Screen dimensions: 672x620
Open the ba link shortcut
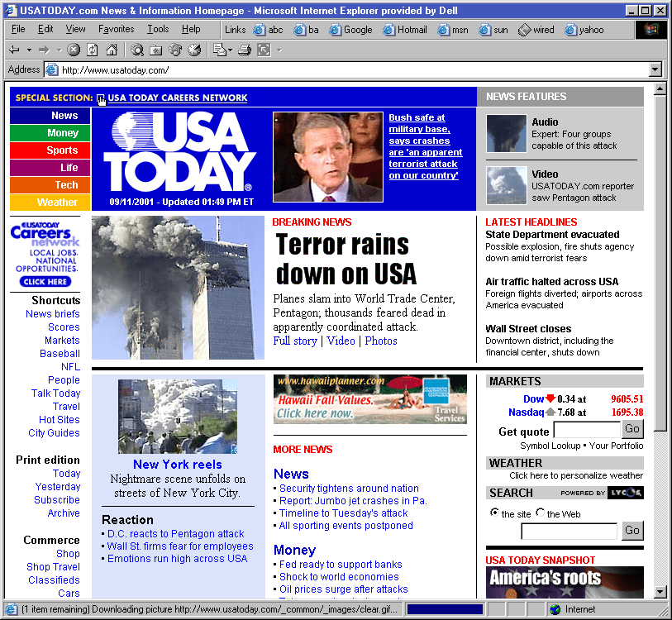click(306, 30)
